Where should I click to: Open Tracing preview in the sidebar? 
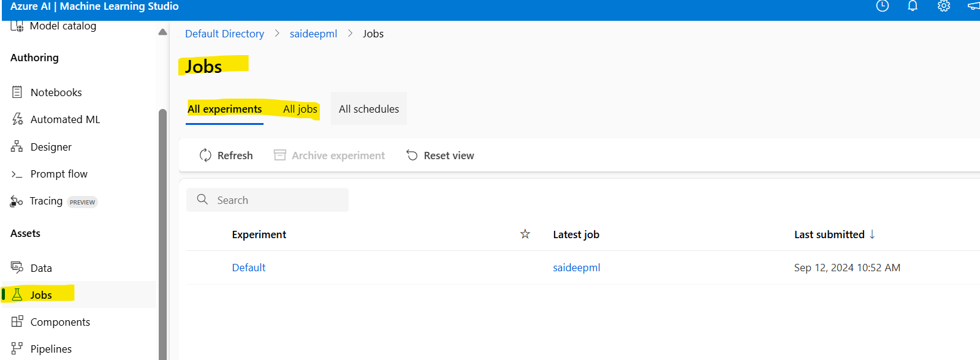54,201
